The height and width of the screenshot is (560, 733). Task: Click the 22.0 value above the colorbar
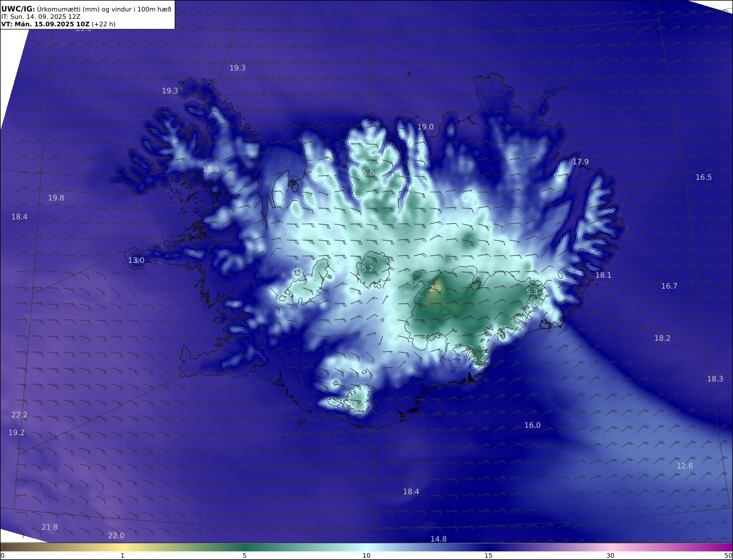[x=116, y=536]
